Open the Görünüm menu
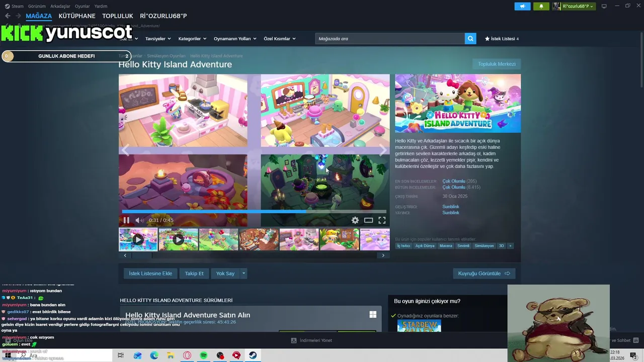 point(37,6)
